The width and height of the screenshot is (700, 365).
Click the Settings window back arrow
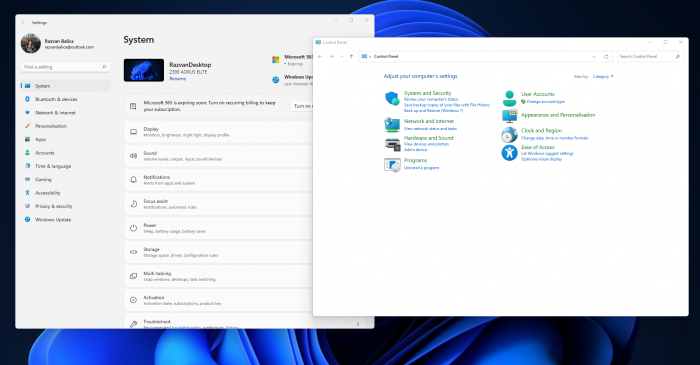tap(23, 22)
